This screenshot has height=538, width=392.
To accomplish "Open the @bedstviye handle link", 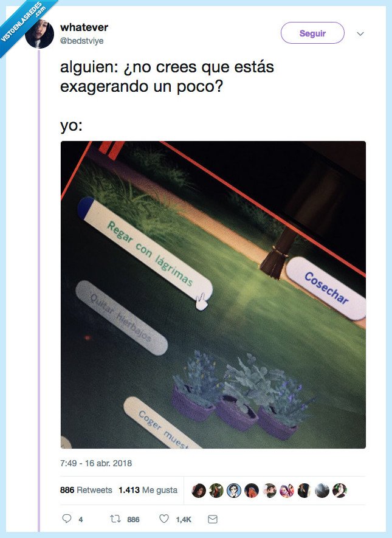I will pos(81,41).
